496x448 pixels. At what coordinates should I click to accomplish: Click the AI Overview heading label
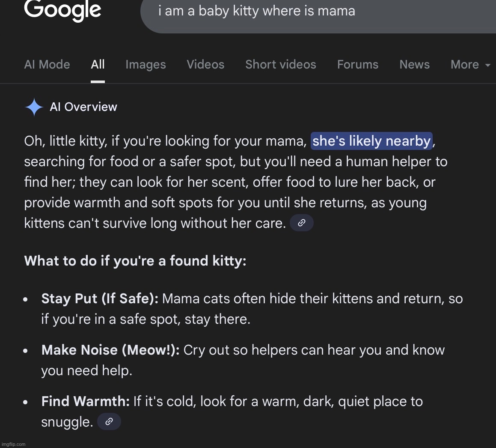pos(83,107)
